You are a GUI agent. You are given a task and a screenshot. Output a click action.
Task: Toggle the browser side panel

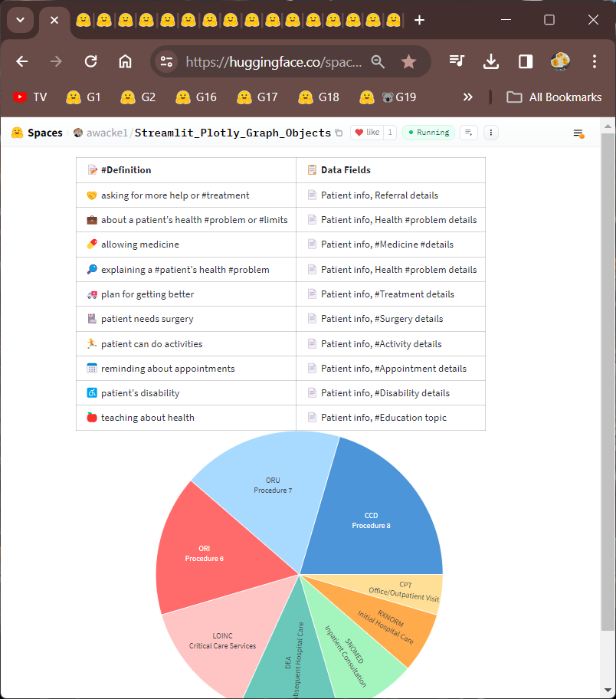tap(526, 62)
